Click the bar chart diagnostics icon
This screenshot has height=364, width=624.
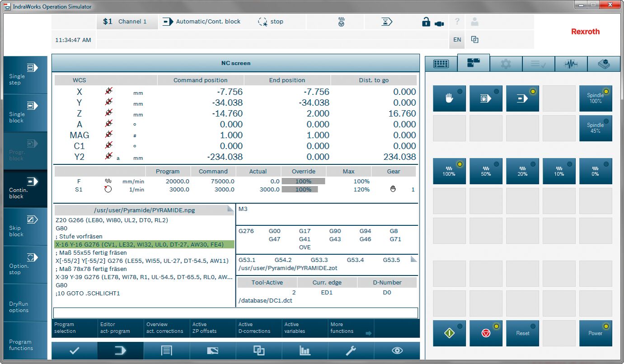click(x=305, y=351)
